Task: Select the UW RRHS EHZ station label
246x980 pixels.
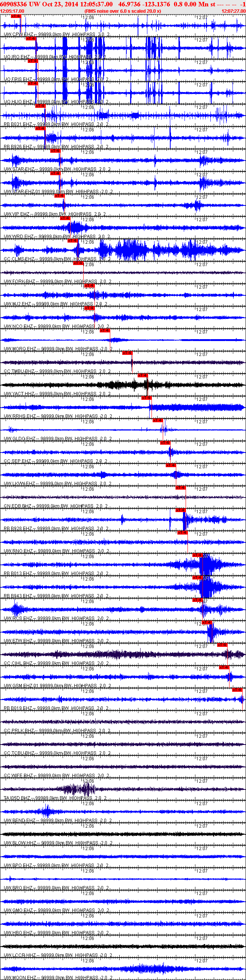Action: coord(58,416)
